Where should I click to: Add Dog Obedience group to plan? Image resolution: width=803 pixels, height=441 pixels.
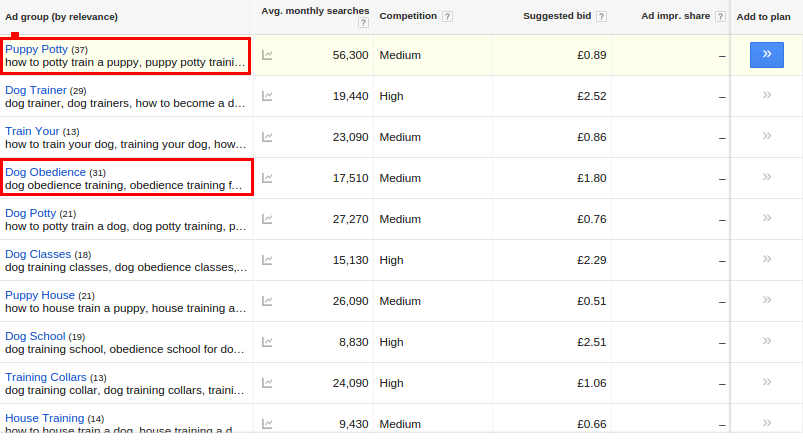click(767, 177)
